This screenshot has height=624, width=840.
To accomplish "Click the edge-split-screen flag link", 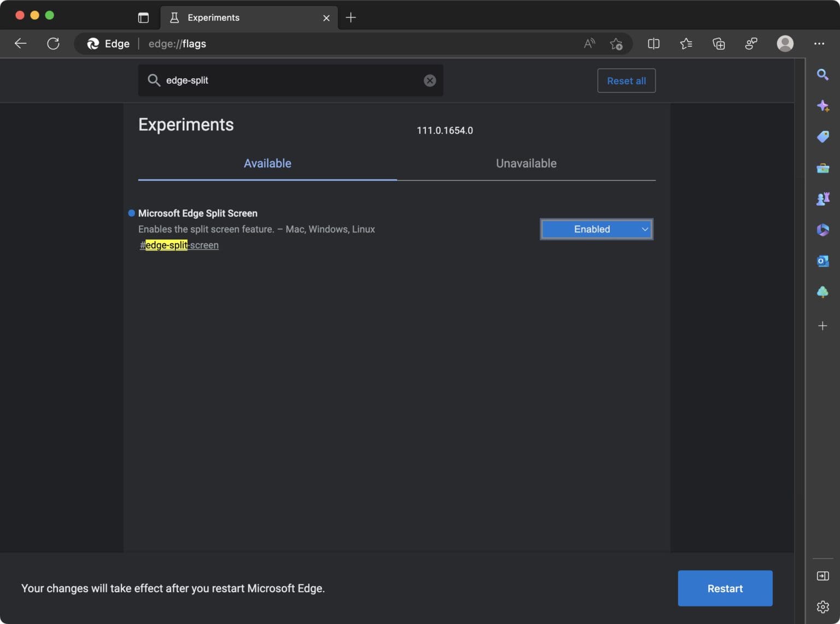I will 179,245.
